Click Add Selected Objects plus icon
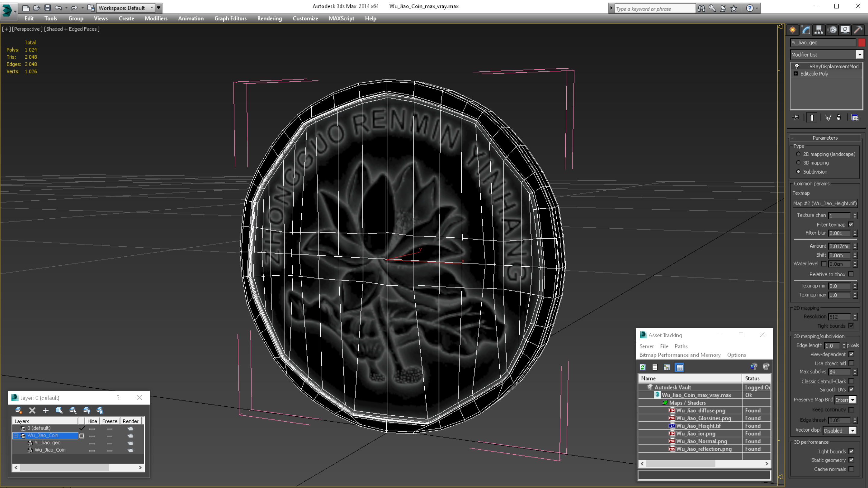The width and height of the screenshot is (868, 488). click(x=46, y=410)
